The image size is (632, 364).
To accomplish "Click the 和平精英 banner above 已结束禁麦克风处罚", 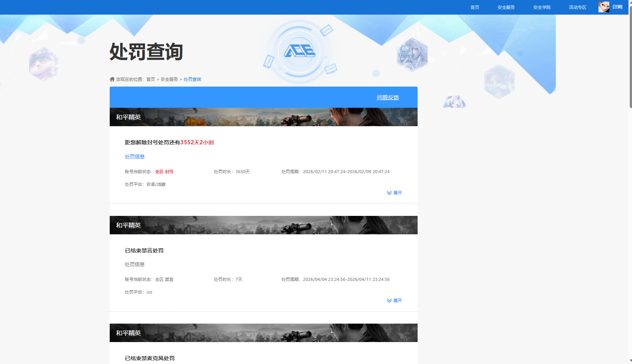I will 264,333.
